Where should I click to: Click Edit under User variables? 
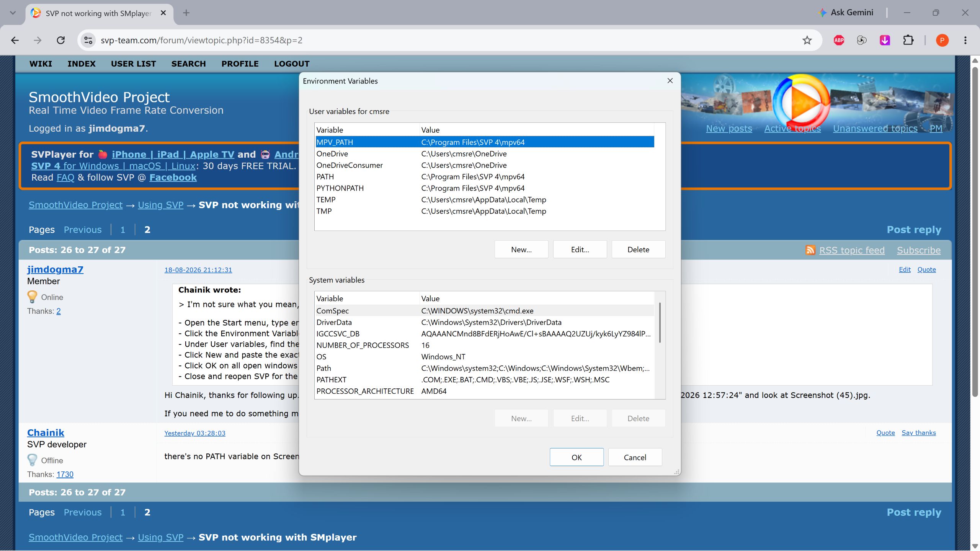pos(580,249)
